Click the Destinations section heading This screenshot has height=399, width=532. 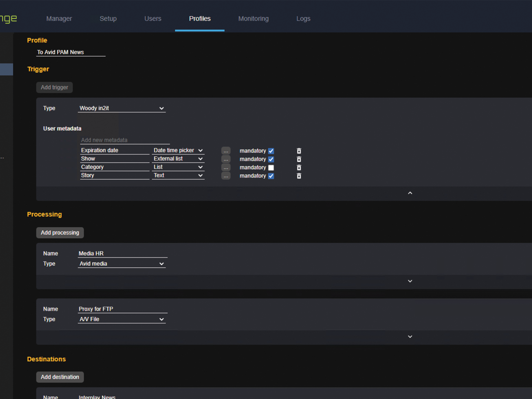tap(46, 359)
